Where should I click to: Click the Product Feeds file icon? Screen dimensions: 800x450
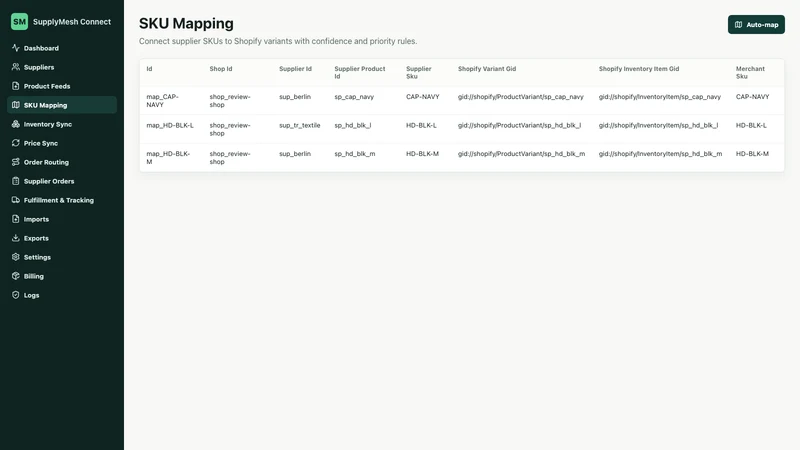(16, 86)
